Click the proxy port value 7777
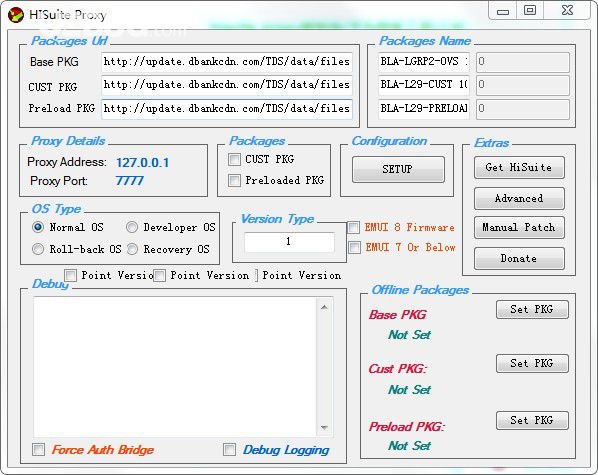 130,180
